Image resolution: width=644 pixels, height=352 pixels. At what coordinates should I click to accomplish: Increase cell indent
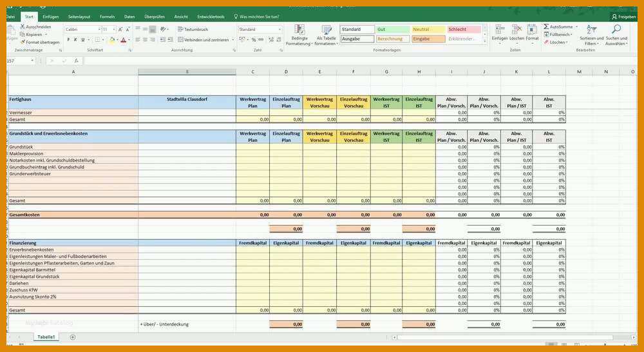[171, 39]
